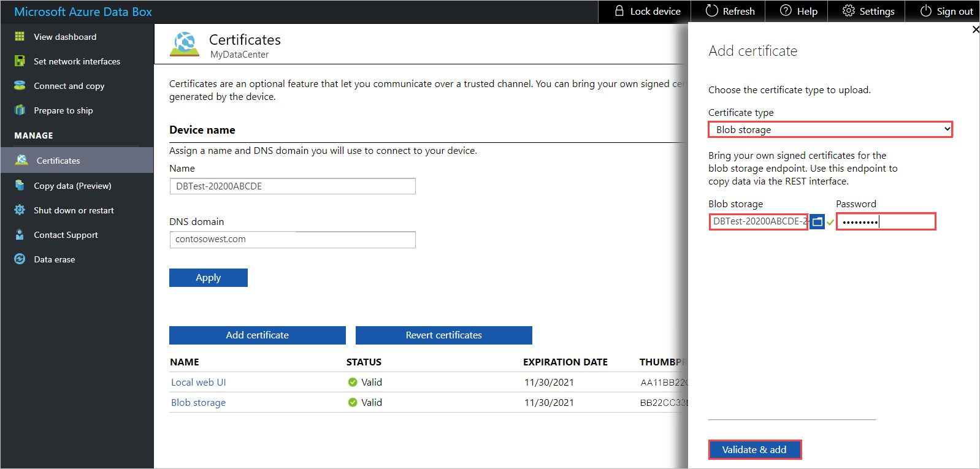This screenshot has height=469, width=980.
Task: Open View dashboard menu item
Action: (x=65, y=37)
